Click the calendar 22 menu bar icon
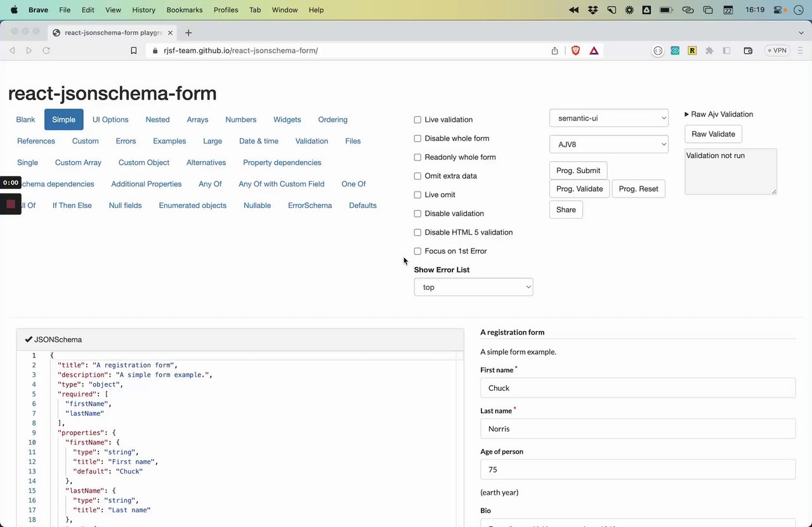 tap(728, 10)
